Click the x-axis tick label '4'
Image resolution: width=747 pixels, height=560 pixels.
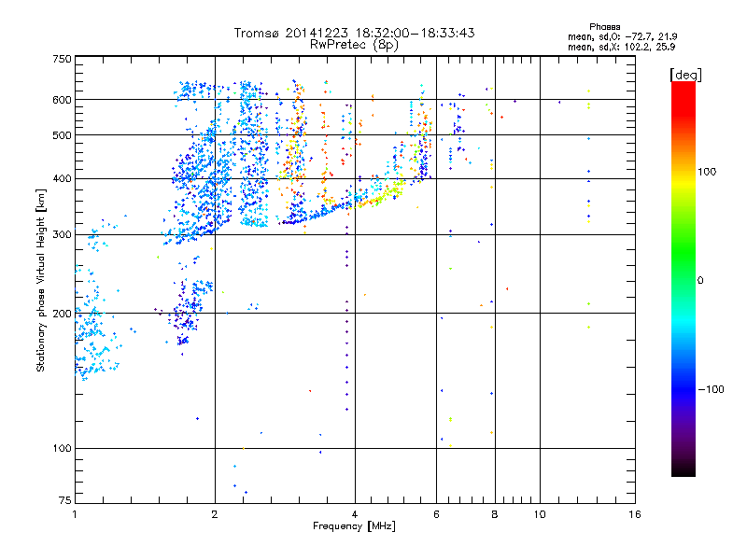[x=355, y=514]
